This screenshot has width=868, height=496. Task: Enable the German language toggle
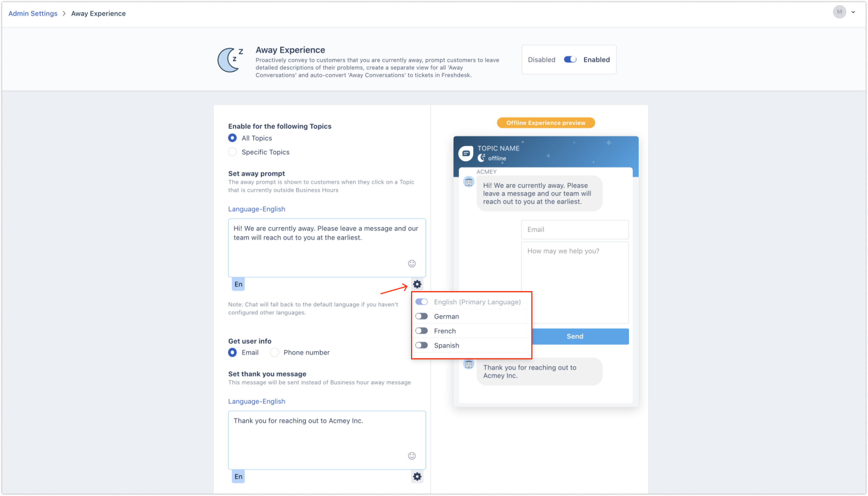(421, 317)
